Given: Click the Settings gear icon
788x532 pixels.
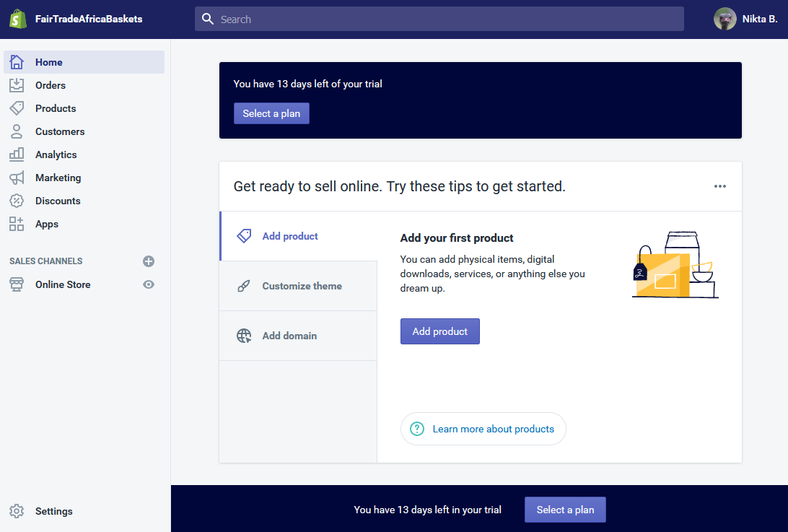Looking at the screenshot, I should [17, 511].
